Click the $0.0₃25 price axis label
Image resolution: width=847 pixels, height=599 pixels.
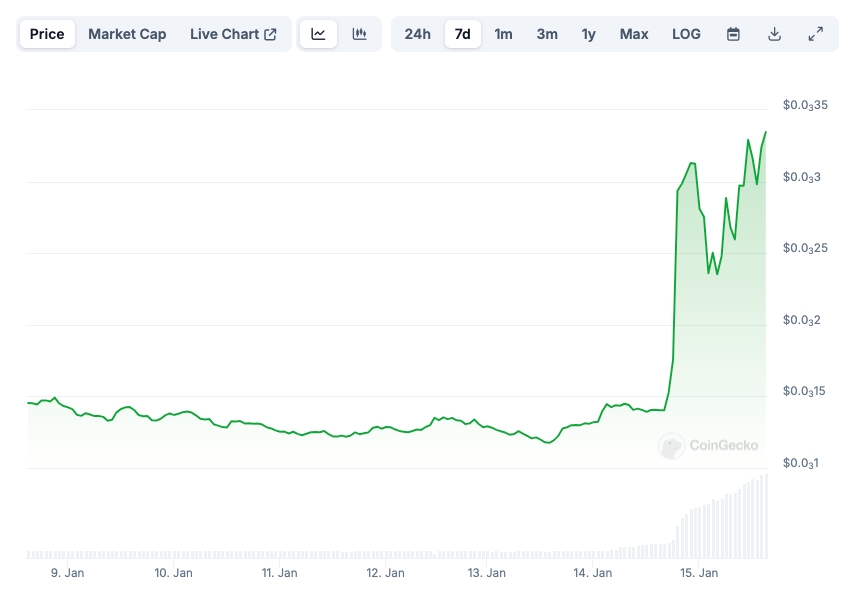pyautogui.click(x=805, y=248)
